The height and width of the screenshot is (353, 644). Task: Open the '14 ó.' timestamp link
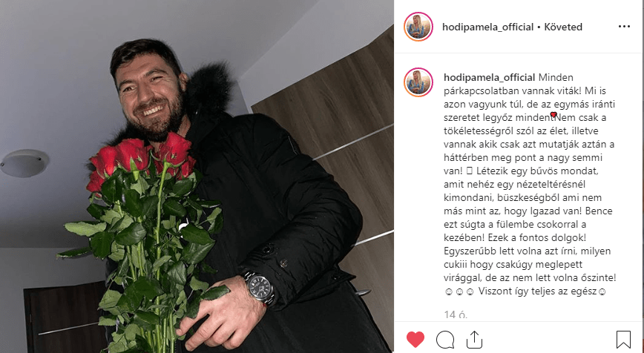pos(456,315)
